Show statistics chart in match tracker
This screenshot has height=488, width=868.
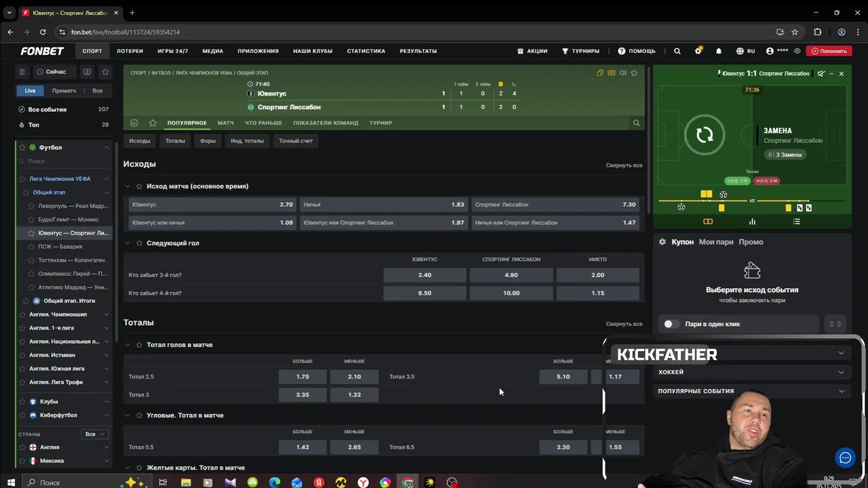click(x=752, y=222)
